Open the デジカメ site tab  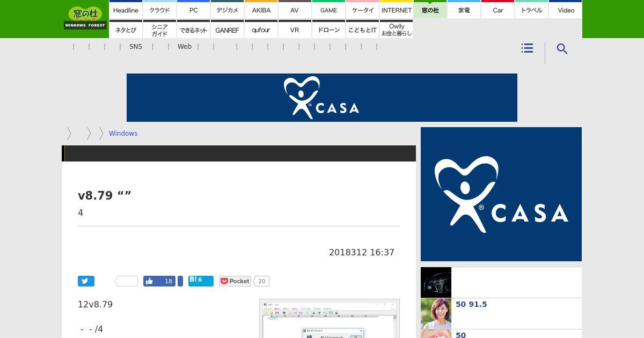[227, 9]
